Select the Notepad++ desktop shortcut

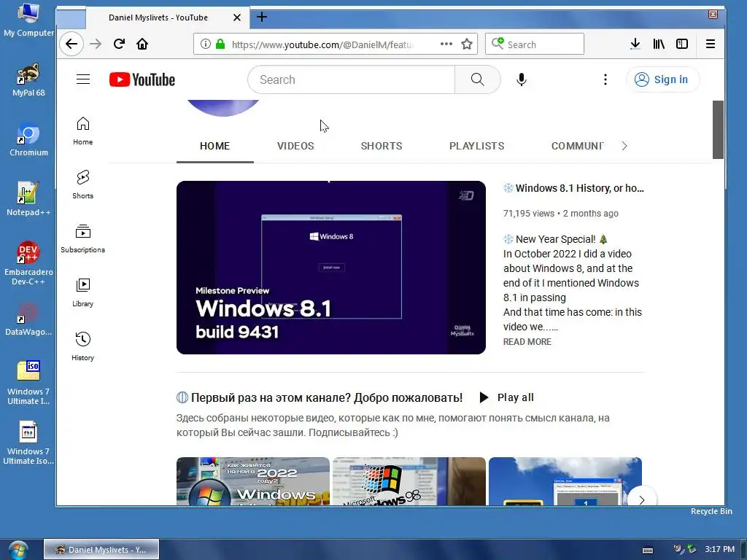tap(28, 199)
